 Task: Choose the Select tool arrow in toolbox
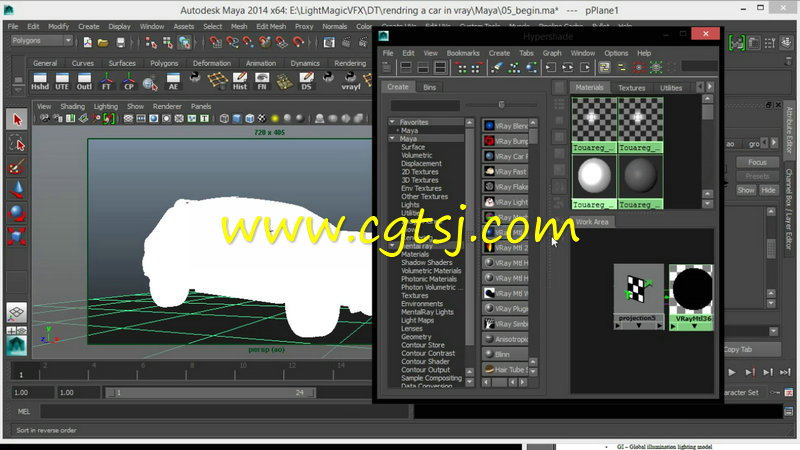(x=17, y=120)
